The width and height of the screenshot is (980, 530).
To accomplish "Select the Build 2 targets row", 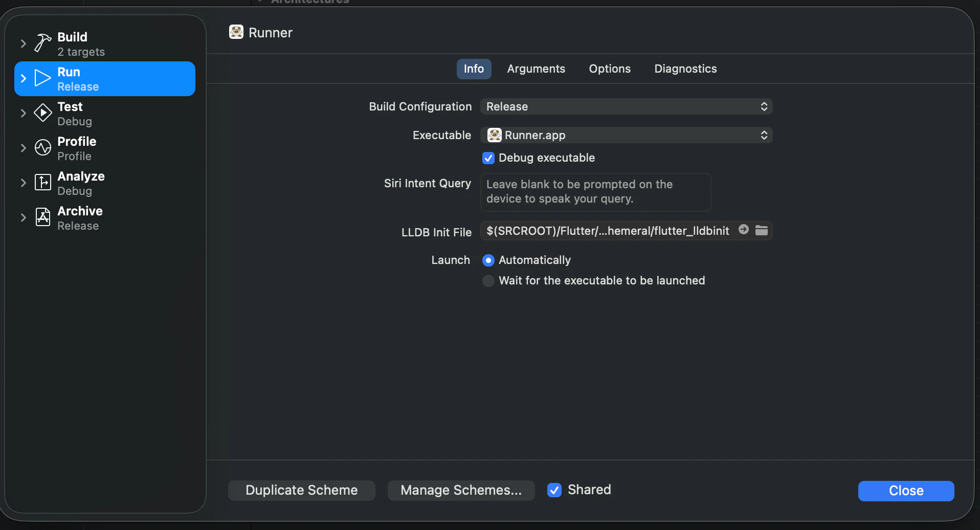I will point(105,44).
